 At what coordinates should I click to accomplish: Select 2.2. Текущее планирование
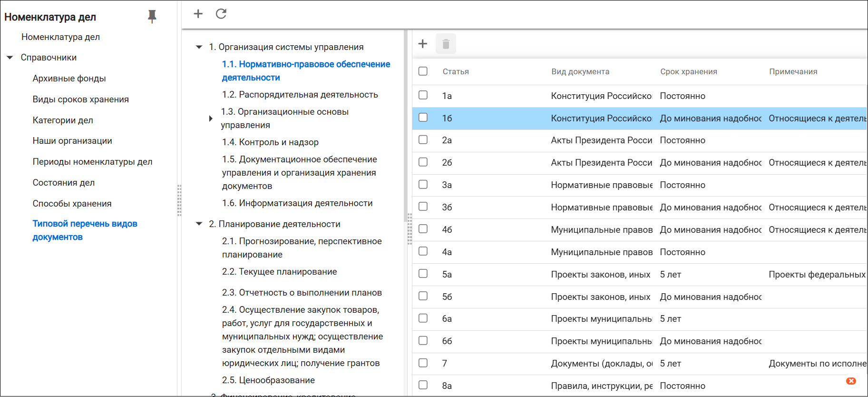279,272
